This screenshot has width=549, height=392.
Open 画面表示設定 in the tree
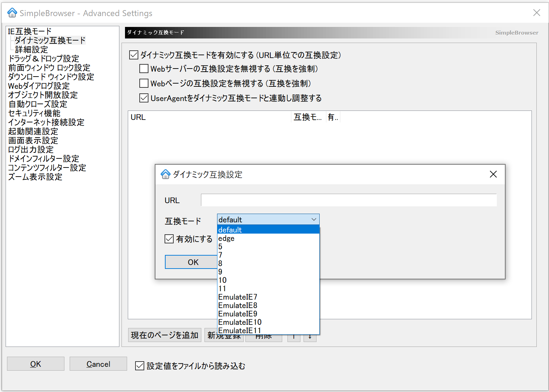(x=33, y=141)
